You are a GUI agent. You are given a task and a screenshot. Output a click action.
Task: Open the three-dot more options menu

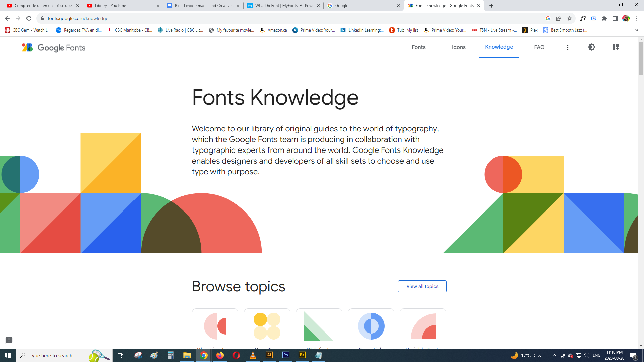click(x=568, y=48)
